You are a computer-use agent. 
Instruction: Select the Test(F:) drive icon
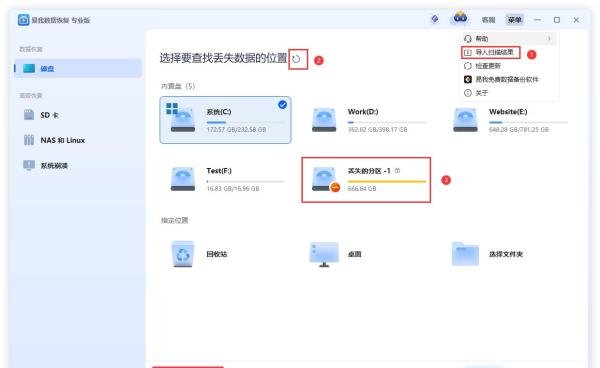(x=183, y=179)
